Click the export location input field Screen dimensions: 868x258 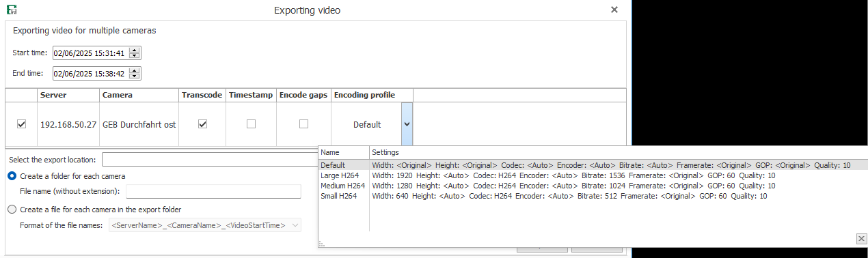[210, 159]
